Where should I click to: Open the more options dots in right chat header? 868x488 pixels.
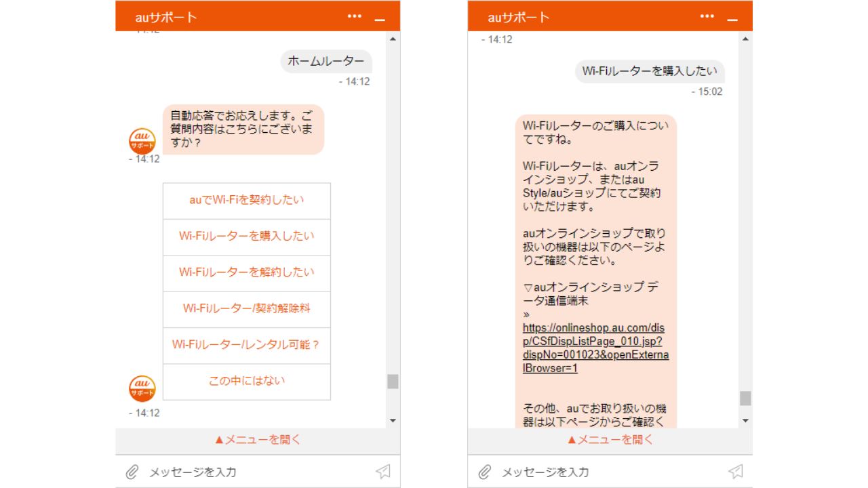[x=707, y=16]
